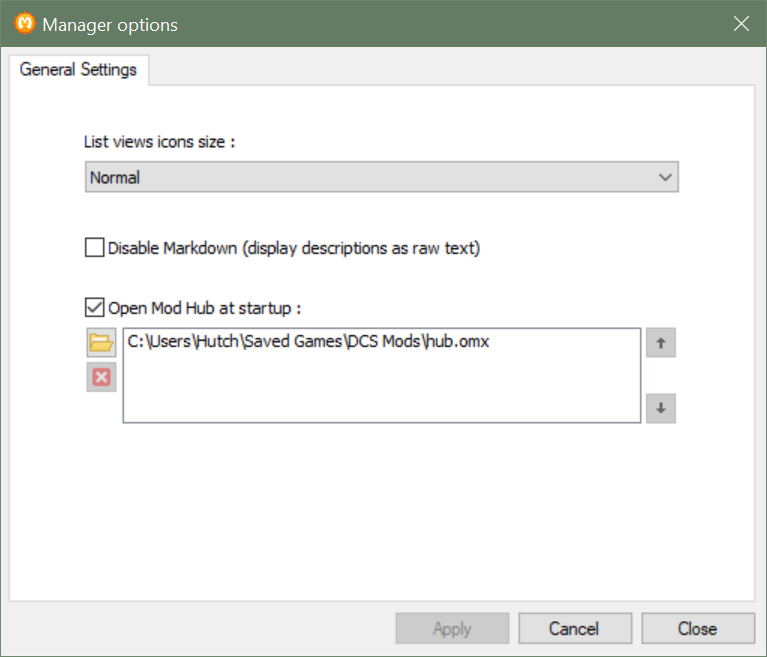Click the Apply button
This screenshot has width=767, height=657.
coord(452,628)
